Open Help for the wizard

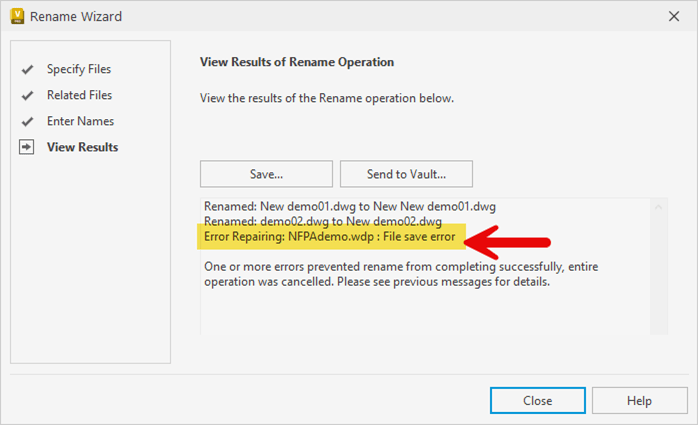[639, 400]
